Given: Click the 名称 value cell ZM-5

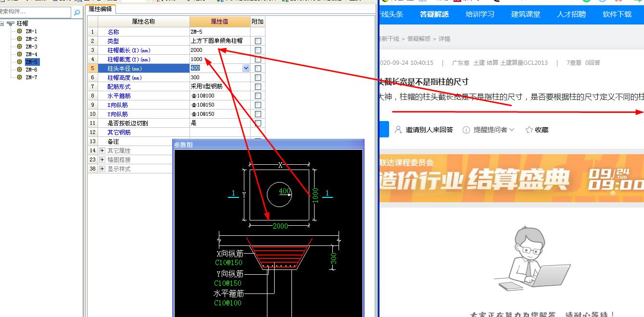Looking at the screenshot, I should tap(220, 32).
